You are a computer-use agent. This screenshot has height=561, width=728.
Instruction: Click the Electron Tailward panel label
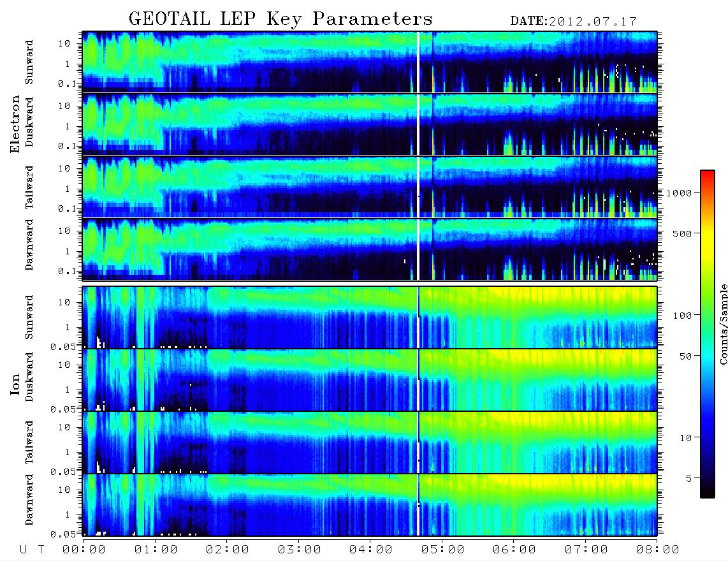tap(29, 187)
